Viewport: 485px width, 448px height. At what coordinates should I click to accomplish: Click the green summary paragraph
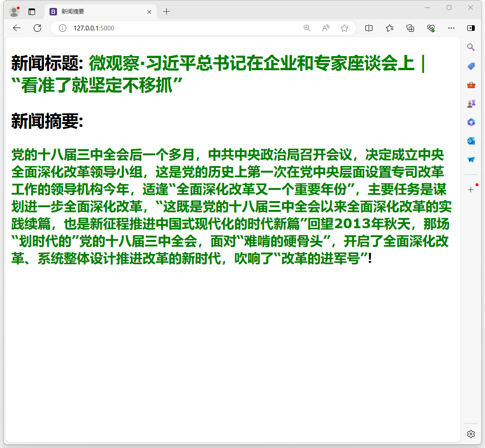pos(231,207)
